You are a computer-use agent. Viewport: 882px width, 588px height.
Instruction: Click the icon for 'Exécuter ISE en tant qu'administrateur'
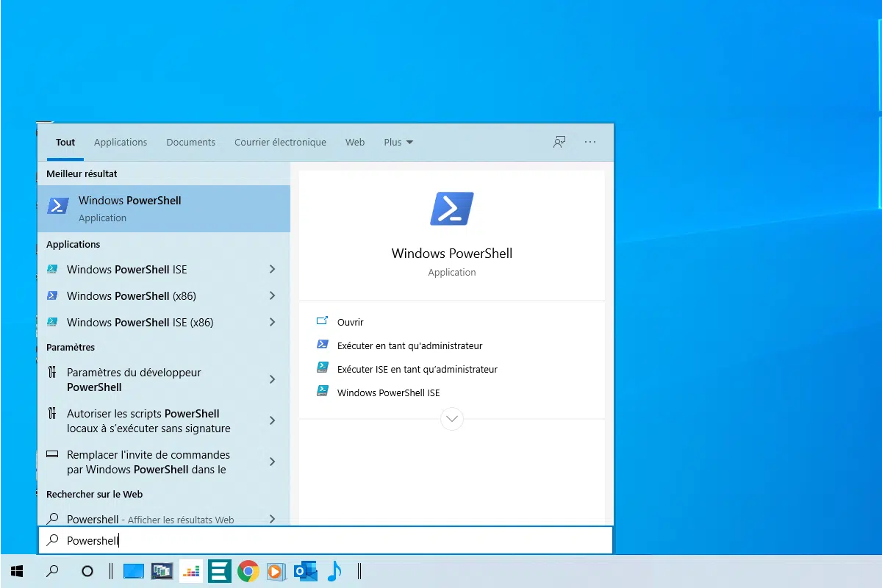click(x=322, y=368)
